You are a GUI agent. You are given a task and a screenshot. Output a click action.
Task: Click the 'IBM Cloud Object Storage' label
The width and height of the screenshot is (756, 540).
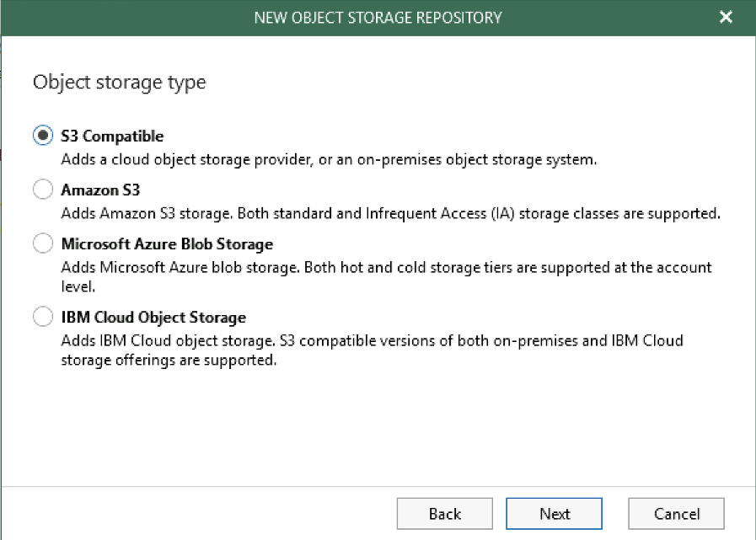[153, 318]
